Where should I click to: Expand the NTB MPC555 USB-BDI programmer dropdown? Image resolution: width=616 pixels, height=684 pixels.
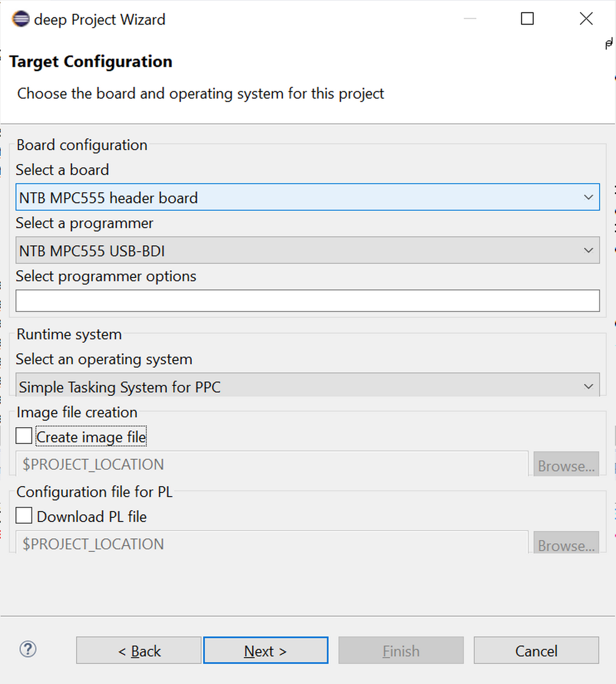[x=307, y=250]
